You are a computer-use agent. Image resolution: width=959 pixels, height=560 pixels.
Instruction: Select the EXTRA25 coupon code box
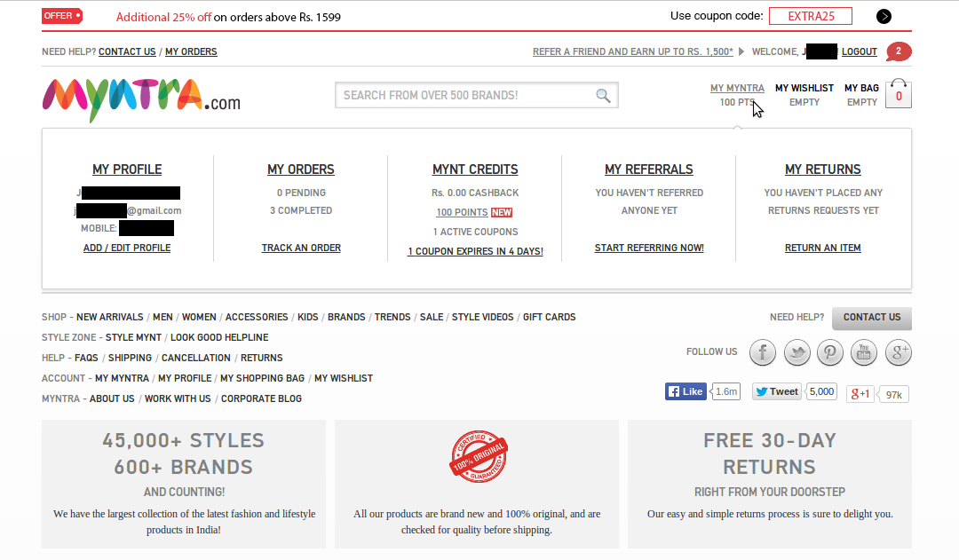point(811,16)
